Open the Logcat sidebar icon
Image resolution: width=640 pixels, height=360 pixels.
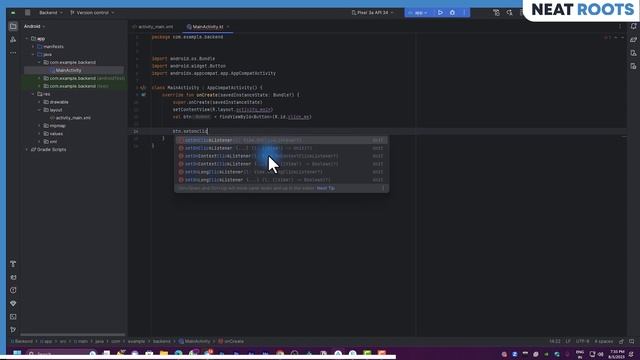[13, 277]
